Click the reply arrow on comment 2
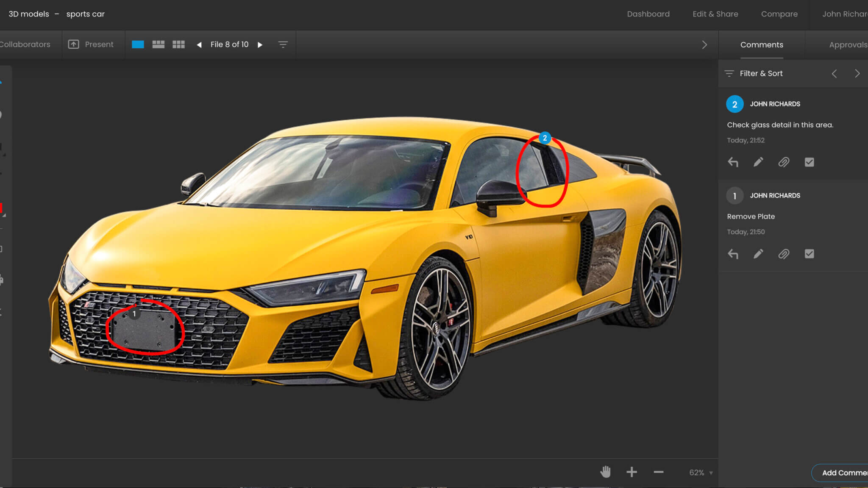Image resolution: width=868 pixels, height=488 pixels. (733, 162)
